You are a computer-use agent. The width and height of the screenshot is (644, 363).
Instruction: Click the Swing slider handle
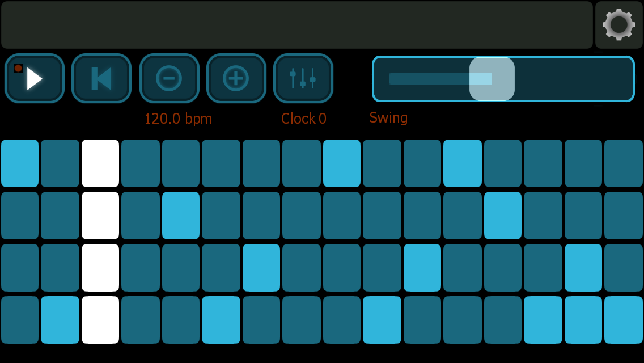click(492, 79)
